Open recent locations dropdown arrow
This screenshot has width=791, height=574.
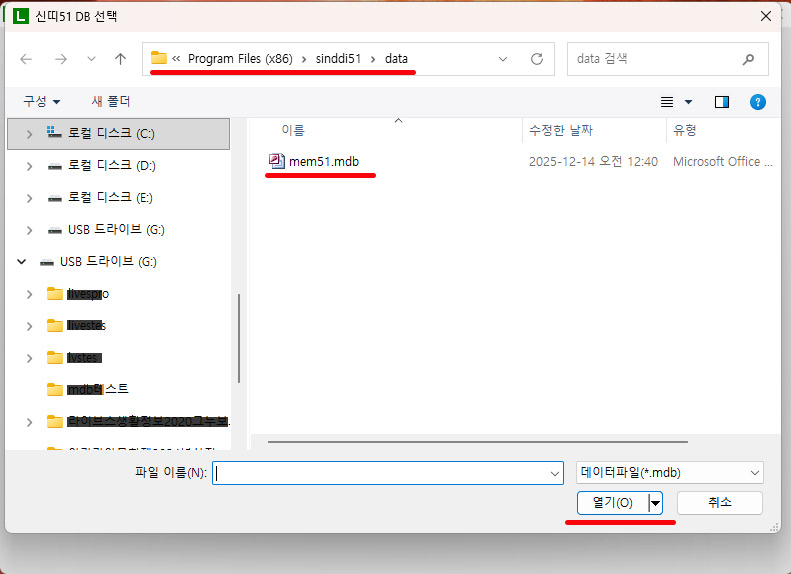[x=91, y=59]
